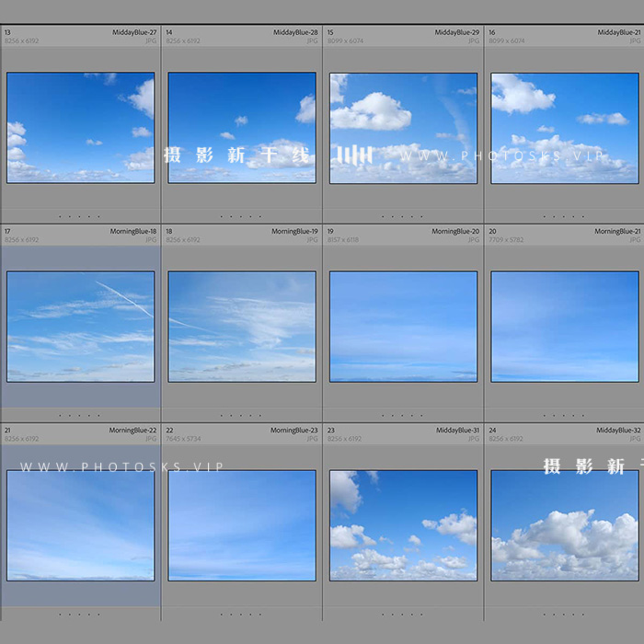This screenshot has height=644, width=644.
Task: Click the index number '22'
Action: pyautogui.click(x=169, y=431)
